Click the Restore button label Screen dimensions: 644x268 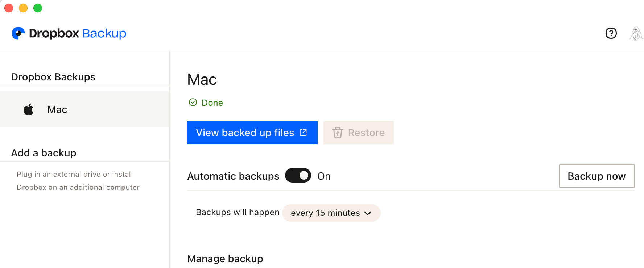point(366,133)
